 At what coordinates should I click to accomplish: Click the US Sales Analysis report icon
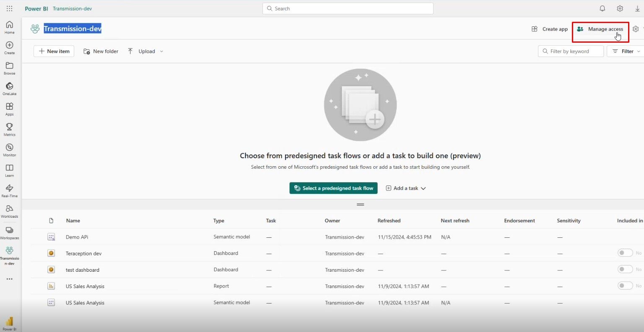[x=51, y=286]
